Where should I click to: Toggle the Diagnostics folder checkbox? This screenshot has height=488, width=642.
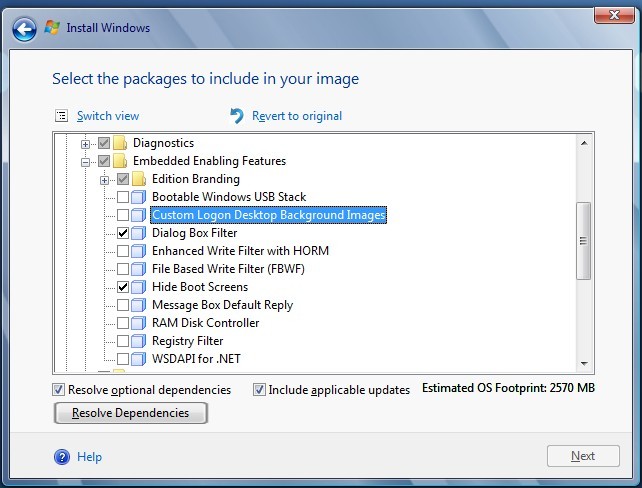pos(104,143)
